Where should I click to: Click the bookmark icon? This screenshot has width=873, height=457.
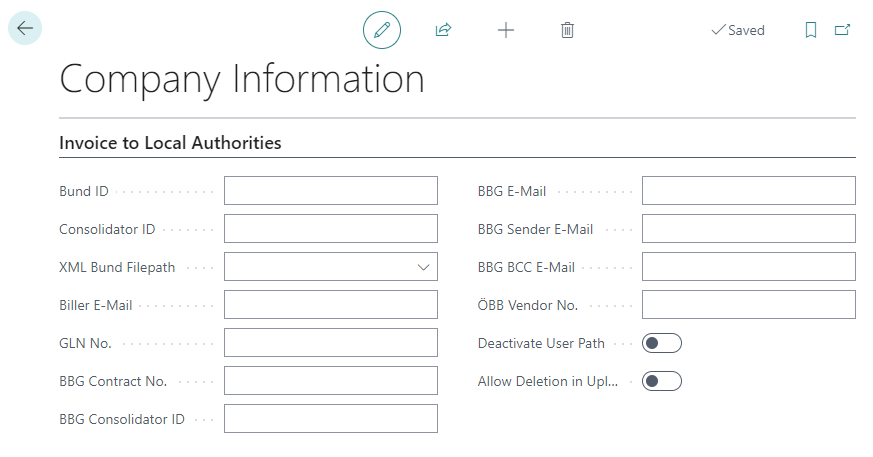(811, 30)
